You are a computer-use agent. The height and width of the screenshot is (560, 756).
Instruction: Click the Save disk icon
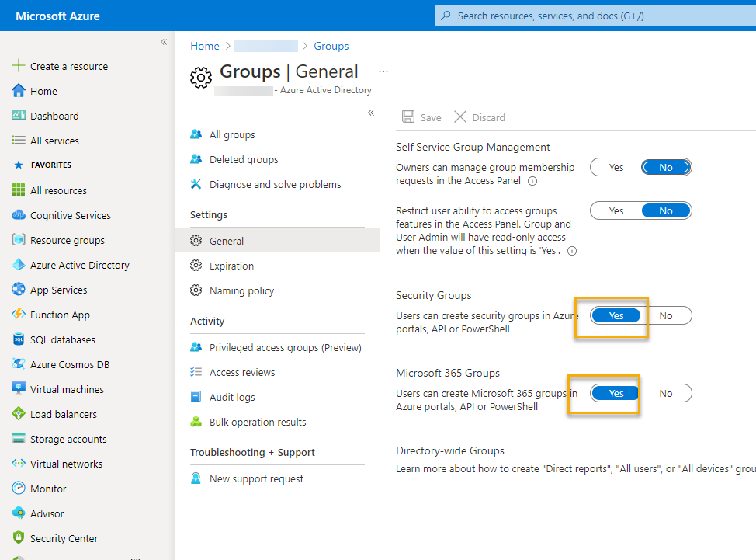408,117
